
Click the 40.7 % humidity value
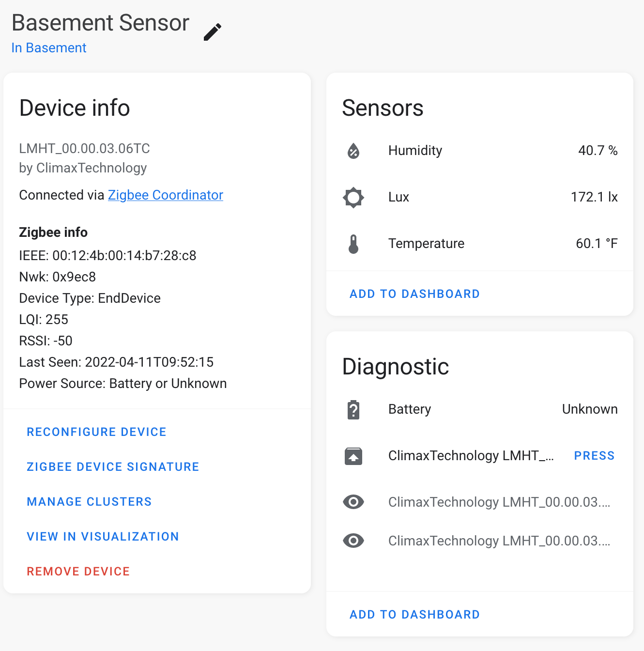click(598, 151)
